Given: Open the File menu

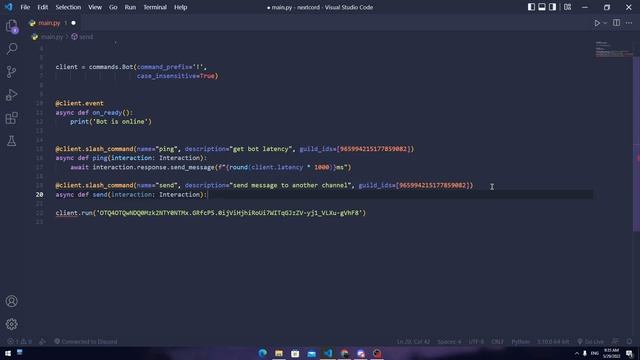Looking at the screenshot, I should click(x=25, y=7).
